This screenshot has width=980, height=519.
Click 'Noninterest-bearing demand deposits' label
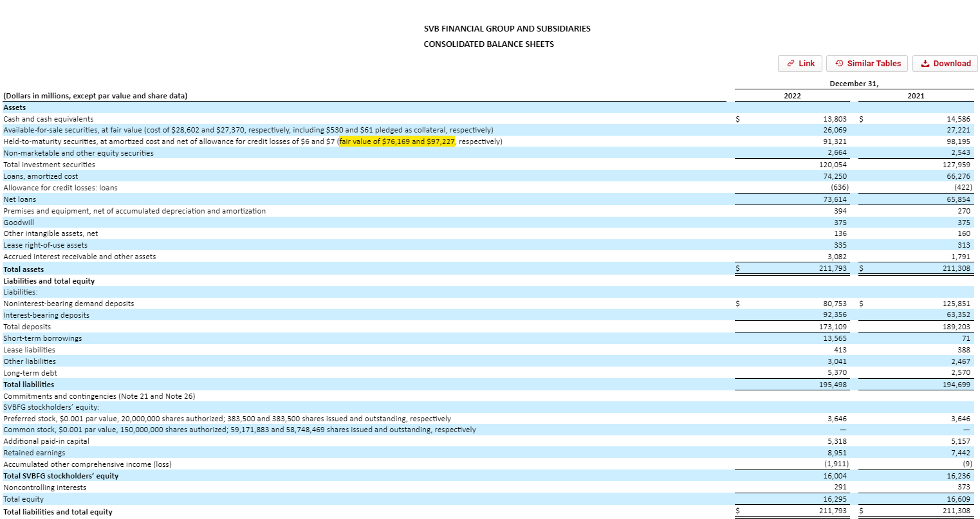click(x=69, y=304)
